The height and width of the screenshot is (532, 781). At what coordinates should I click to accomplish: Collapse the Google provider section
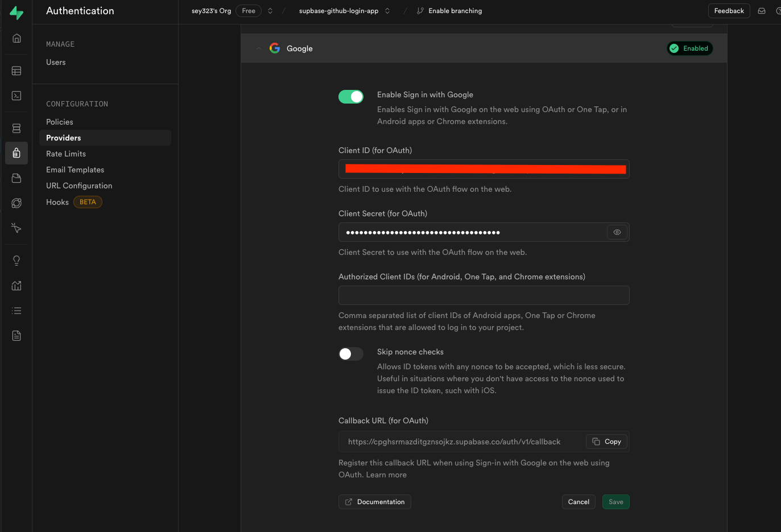click(x=259, y=48)
